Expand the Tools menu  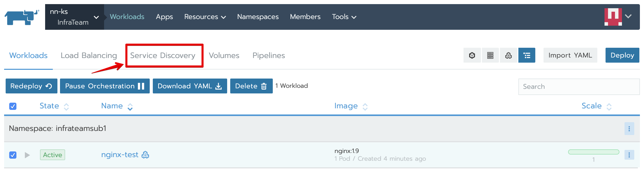point(344,17)
